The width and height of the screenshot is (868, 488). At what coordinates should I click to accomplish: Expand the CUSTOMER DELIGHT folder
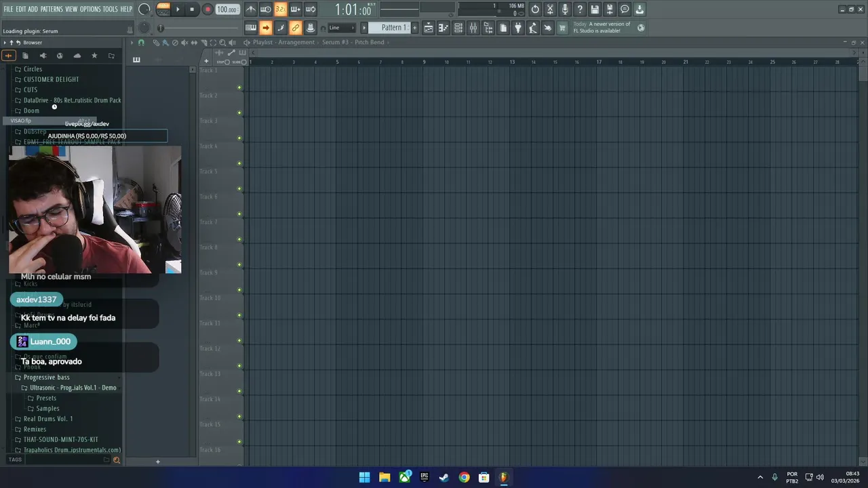point(51,79)
